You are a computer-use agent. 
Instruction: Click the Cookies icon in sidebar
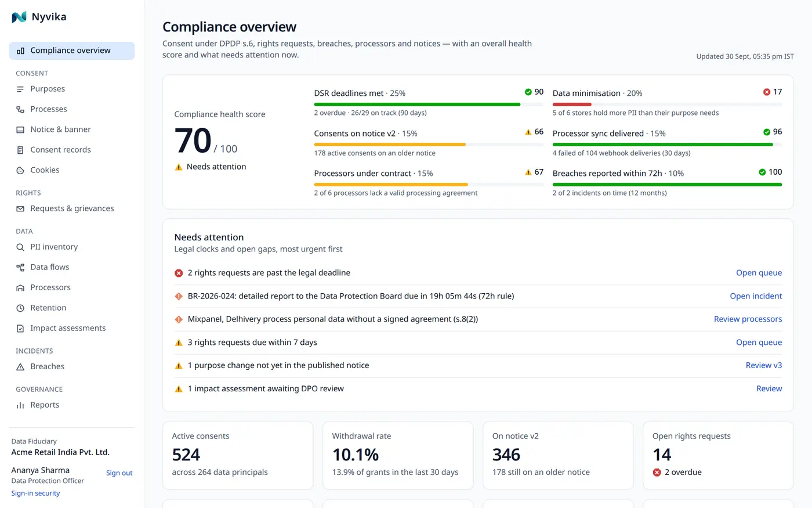[20, 170]
